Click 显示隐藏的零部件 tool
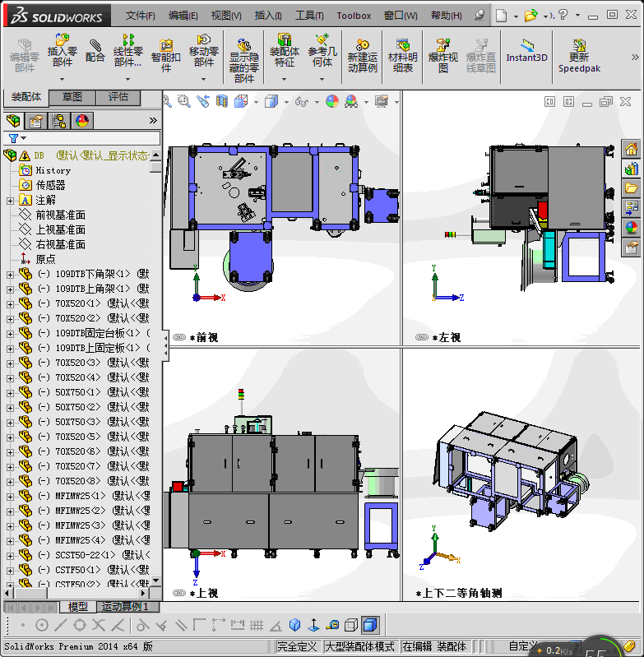Viewport: 644px width, 657px height. pos(243,61)
